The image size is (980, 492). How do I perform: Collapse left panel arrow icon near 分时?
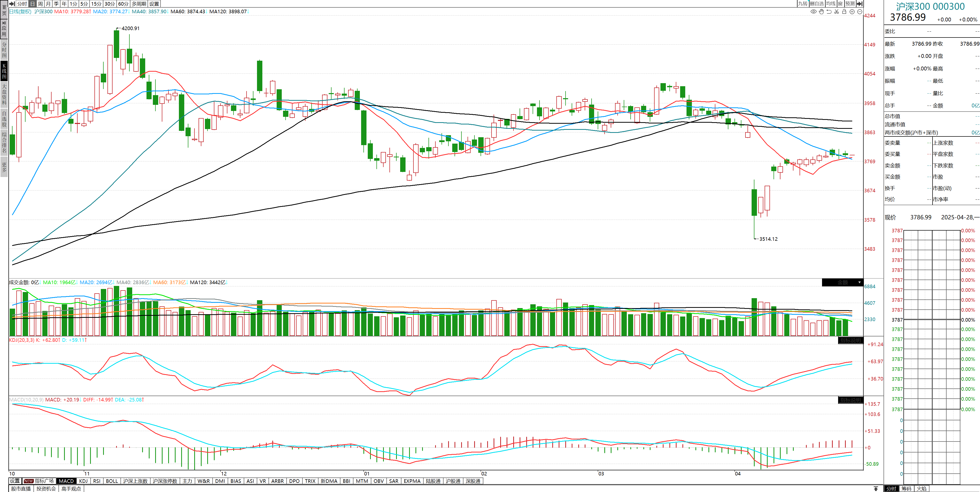pos(12,3)
